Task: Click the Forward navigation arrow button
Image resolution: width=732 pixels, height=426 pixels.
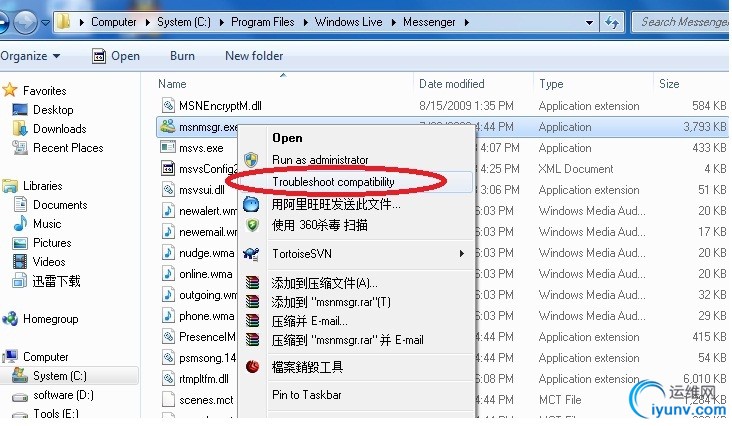Action: click(25, 22)
